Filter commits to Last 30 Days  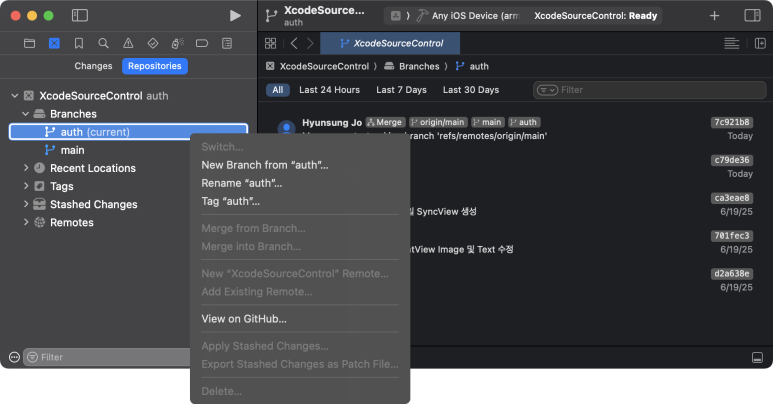point(471,90)
